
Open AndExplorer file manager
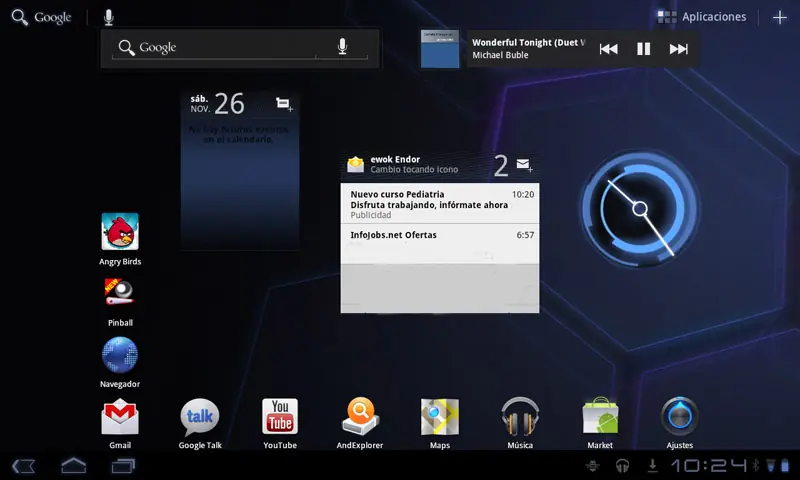coord(360,417)
